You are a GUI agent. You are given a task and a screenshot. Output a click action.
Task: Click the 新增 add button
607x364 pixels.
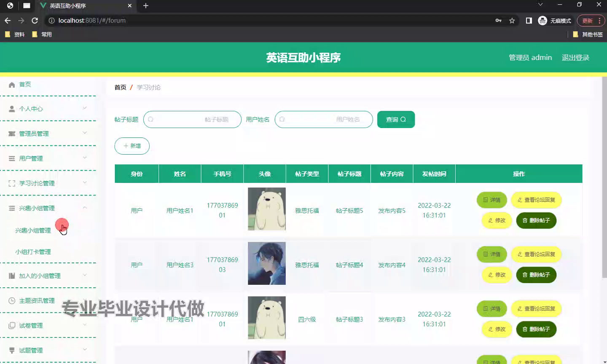pyautogui.click(x=132, y=146)
